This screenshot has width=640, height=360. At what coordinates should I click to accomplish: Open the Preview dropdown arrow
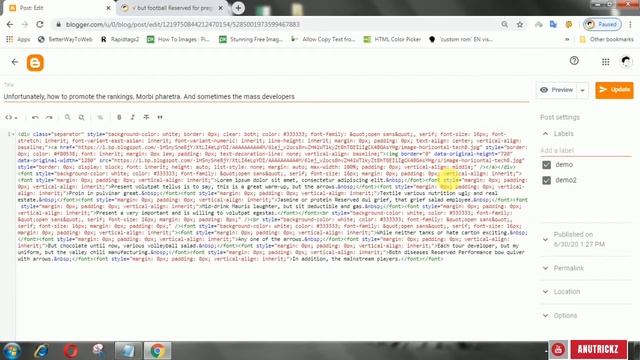(582, 90)
